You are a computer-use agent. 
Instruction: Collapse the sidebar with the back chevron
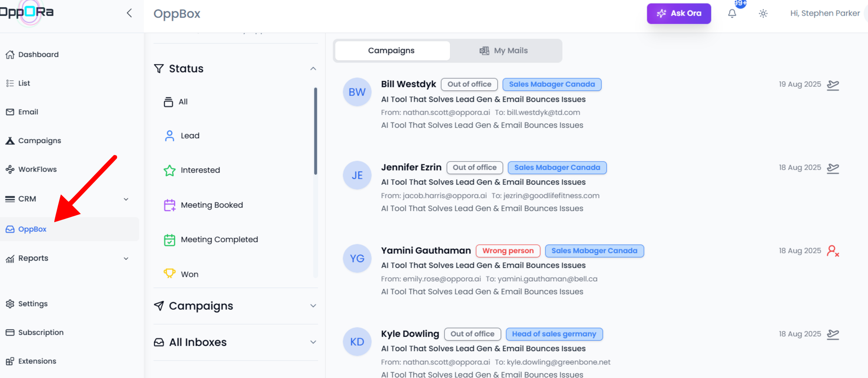pos(129,13)
